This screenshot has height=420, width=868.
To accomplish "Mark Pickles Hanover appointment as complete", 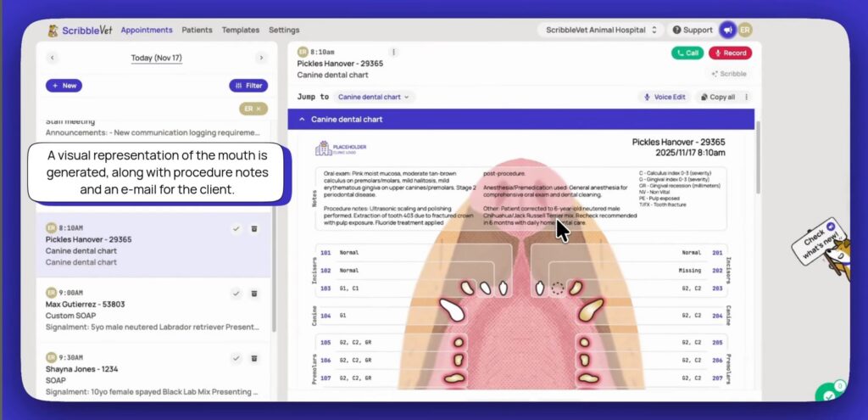I will 236,229.
